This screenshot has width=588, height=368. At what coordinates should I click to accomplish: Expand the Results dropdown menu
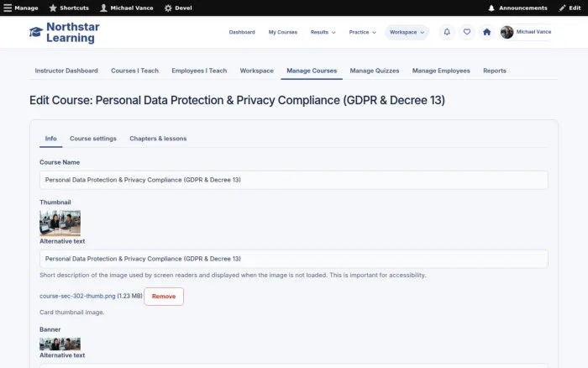coord(323,32)
